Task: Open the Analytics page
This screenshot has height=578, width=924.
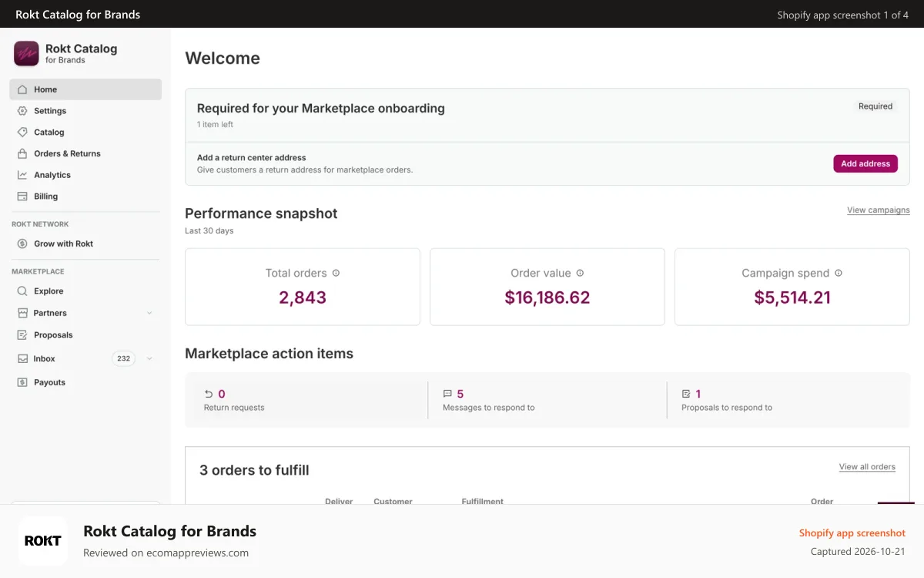Action: [x=85, y=175]
